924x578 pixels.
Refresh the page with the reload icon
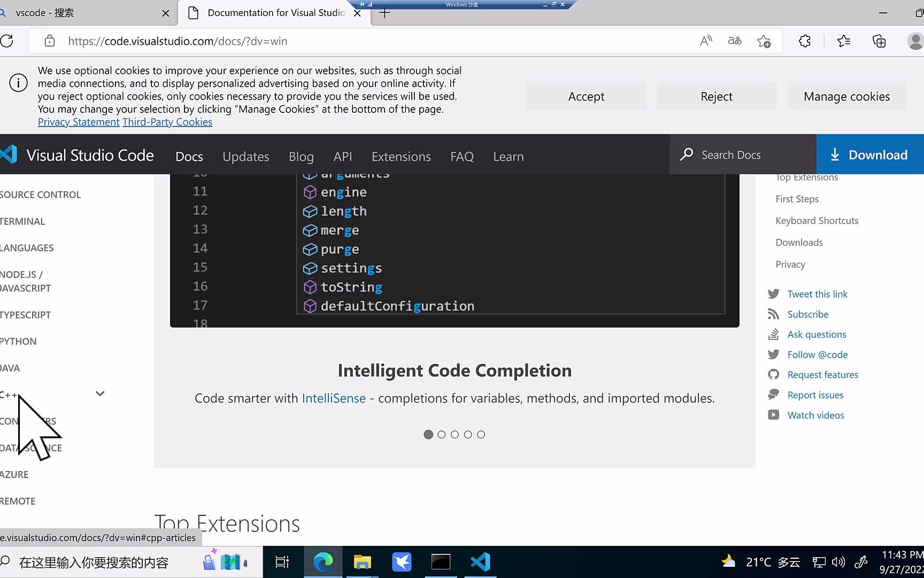pos(7,41)
